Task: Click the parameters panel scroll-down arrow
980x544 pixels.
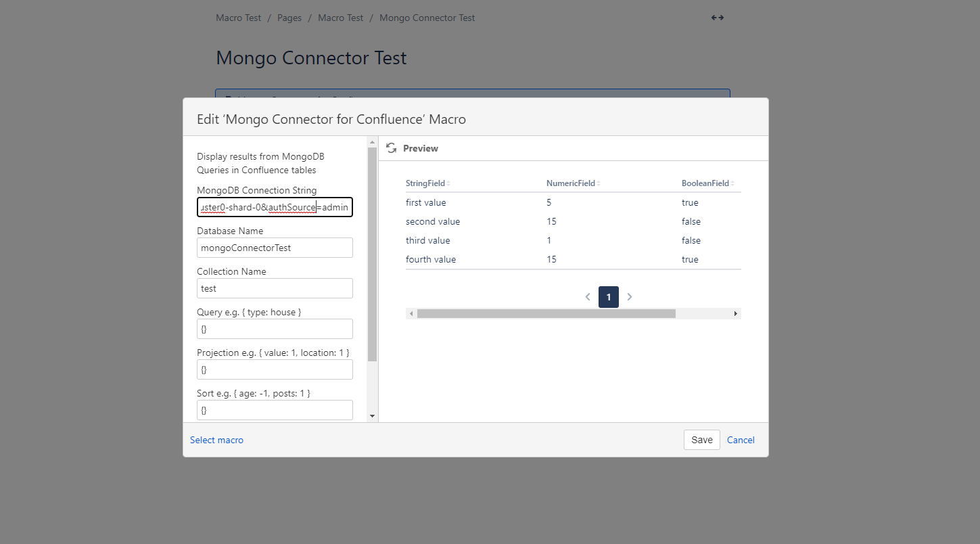Action: (372, 416)
